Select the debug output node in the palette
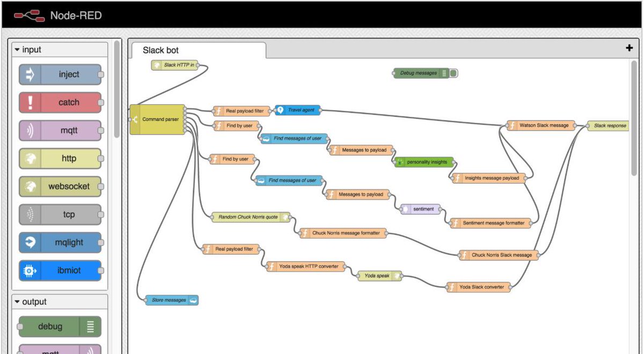This screenshot has height=354, width=644. pyautogui.click(x=60, y=326)
